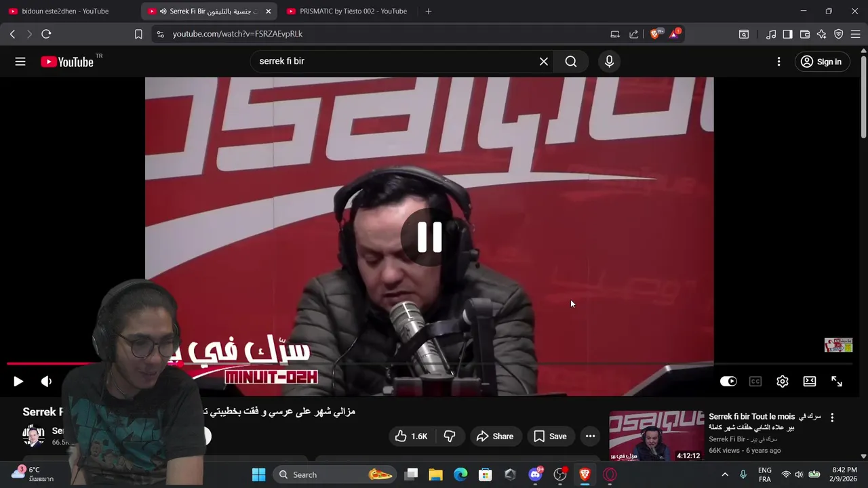
Task: Show hidden system tray icons
Action: (725, 474)
